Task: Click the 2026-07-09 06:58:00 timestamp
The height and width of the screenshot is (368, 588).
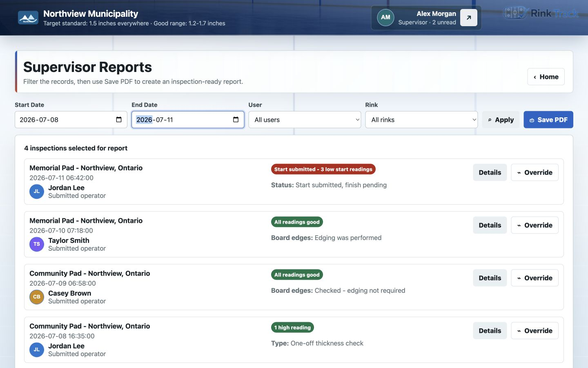Action: point(62,283)
